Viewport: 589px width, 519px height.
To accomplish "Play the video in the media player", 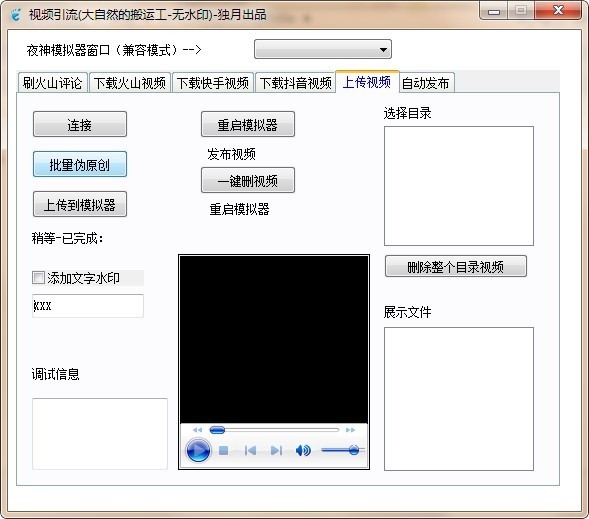I will tap(198, 450).
